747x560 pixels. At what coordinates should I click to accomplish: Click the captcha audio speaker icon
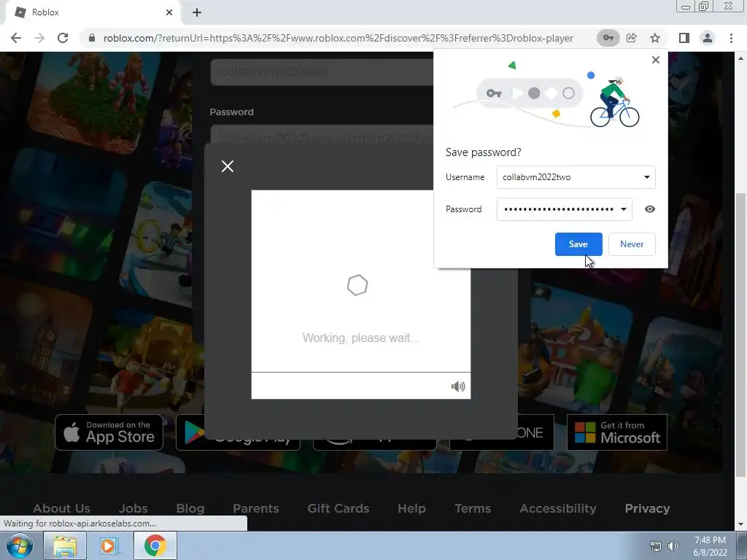pyautogui.click(x=458, y=386)
